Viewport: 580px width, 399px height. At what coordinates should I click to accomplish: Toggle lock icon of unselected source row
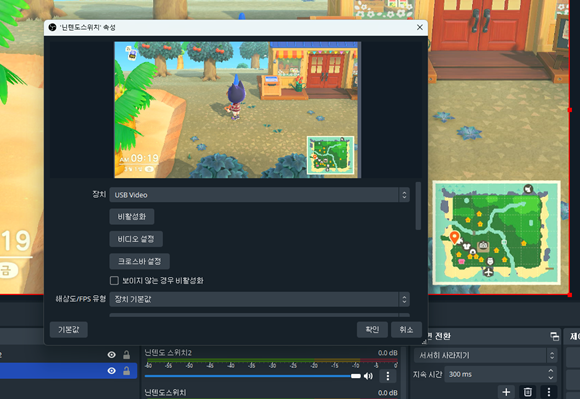[127, 355]
